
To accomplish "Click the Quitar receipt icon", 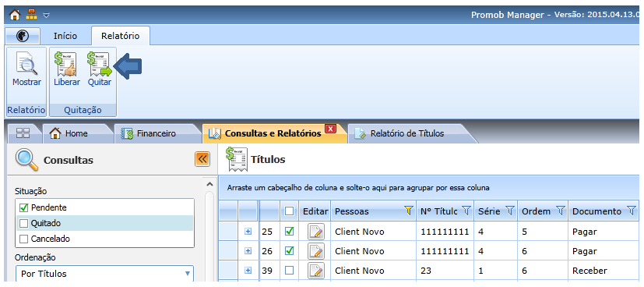I will coord(100,64).
